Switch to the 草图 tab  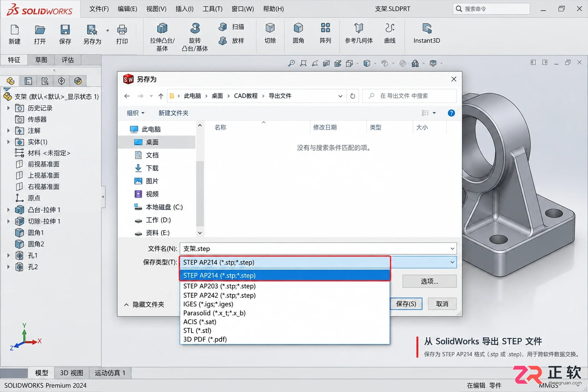41,60
